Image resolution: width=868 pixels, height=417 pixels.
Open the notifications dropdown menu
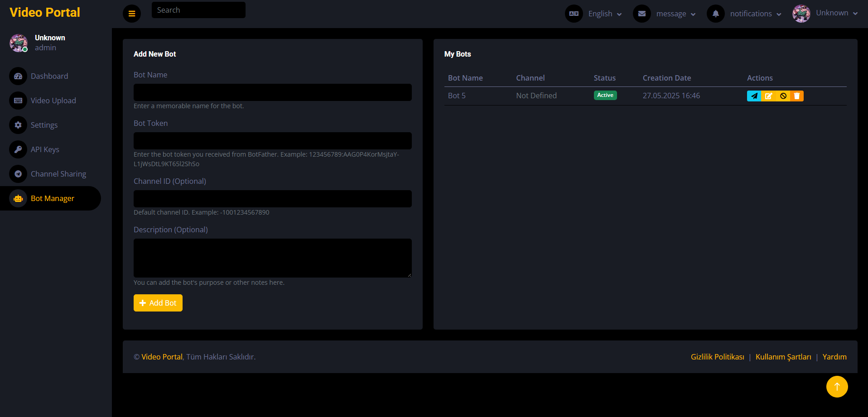756,14
